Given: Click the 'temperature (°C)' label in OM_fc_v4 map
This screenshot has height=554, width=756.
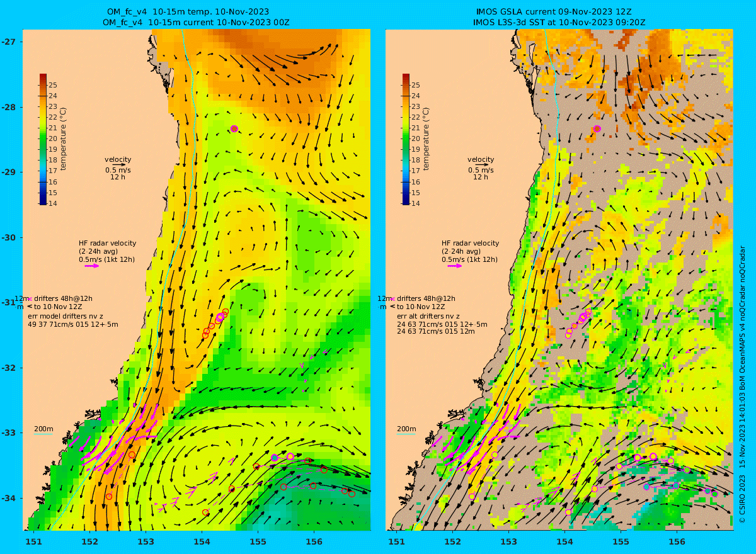Looking at the screenshot, I should [64, 138].
